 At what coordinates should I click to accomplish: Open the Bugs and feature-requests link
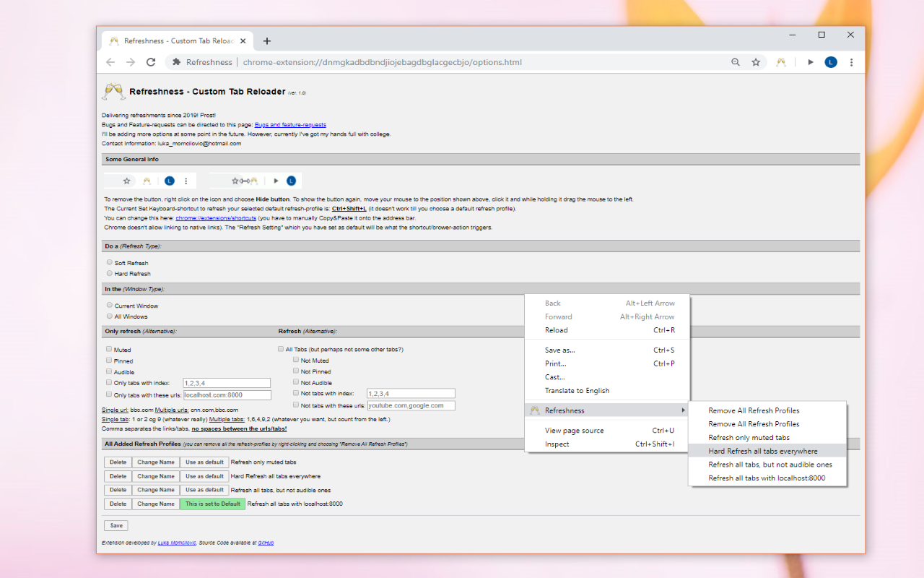pos(290,125)
